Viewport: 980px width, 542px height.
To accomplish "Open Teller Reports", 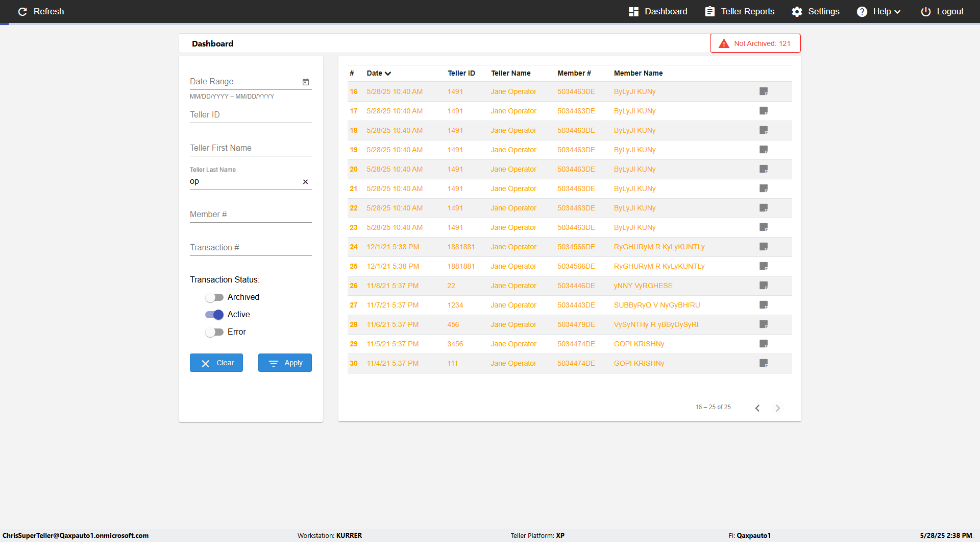I will point(740,11).
